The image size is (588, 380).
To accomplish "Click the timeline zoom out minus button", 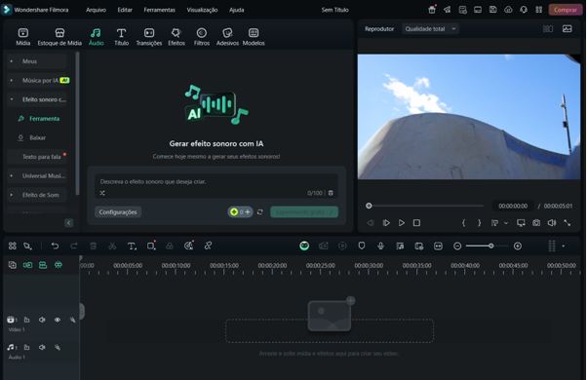I will pyautogui.click(x=457, y=247).
